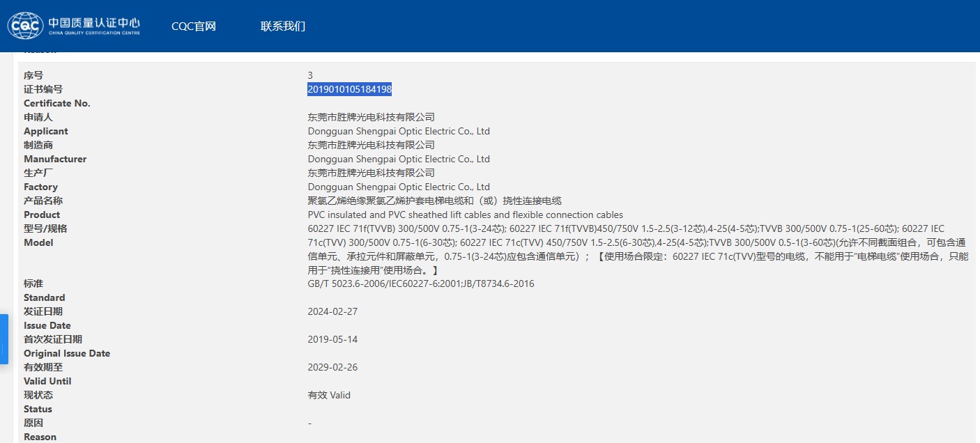980x443 pixels.
Task: Click English company name in Factory row
Action: click(399, 187)
